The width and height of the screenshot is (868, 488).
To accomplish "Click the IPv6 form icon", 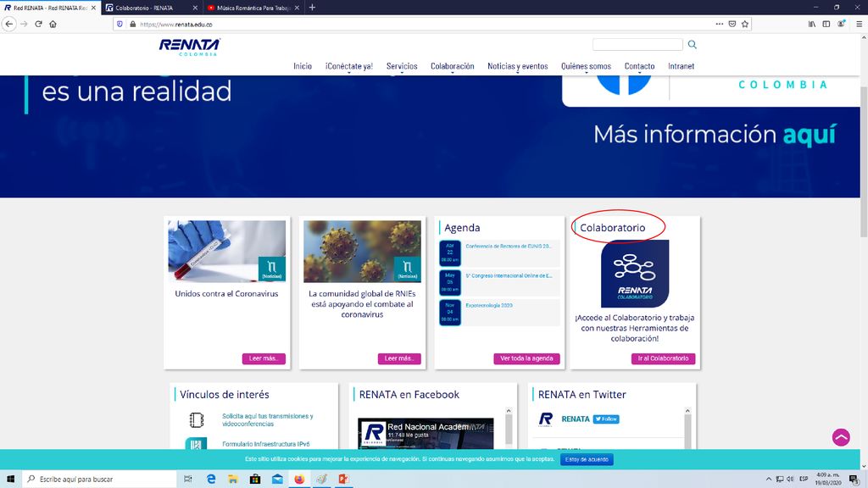I will (x=196, y=443).
